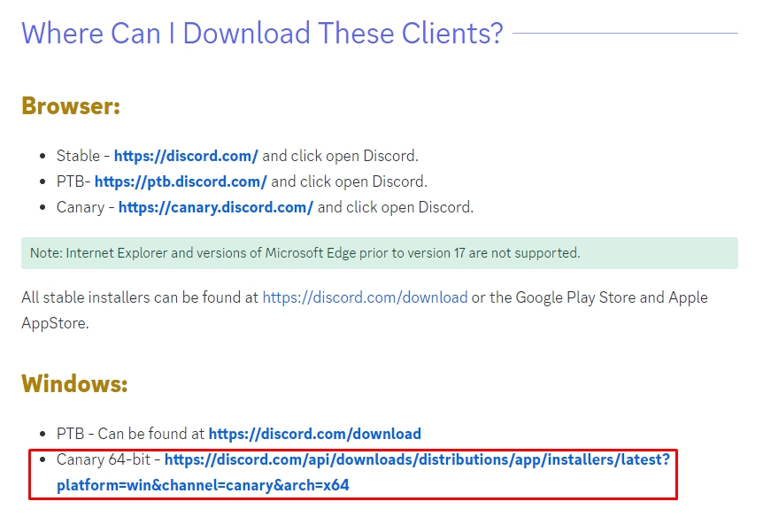
Task: Follow the stable installers discord.com/download link
Action: 365,297
